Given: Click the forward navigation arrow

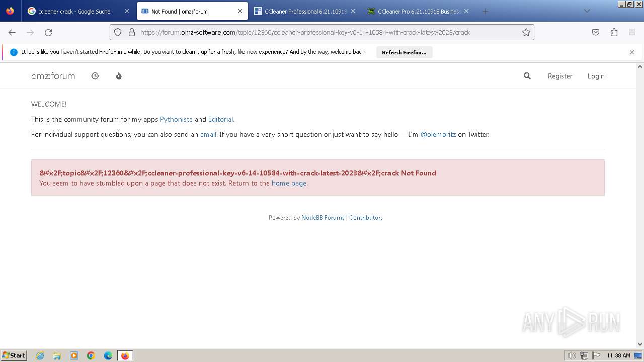Looking at the screenshot, I should 30,32.
